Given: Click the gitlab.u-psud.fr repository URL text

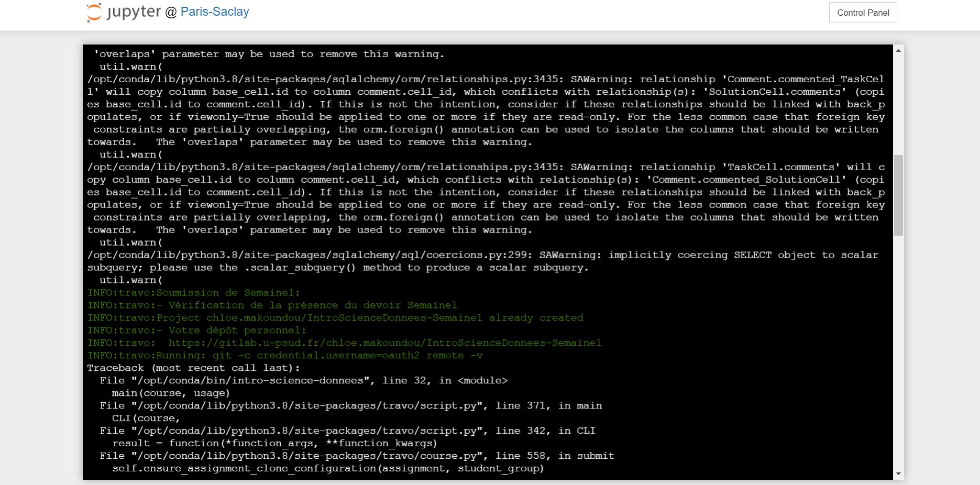Looking at the screenshot, I should [385, 343].
